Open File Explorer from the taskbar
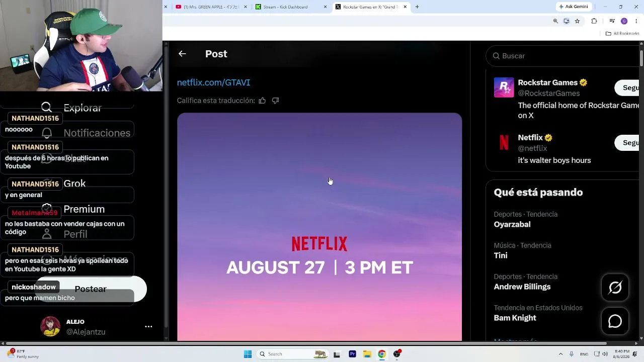 point(367,354)
